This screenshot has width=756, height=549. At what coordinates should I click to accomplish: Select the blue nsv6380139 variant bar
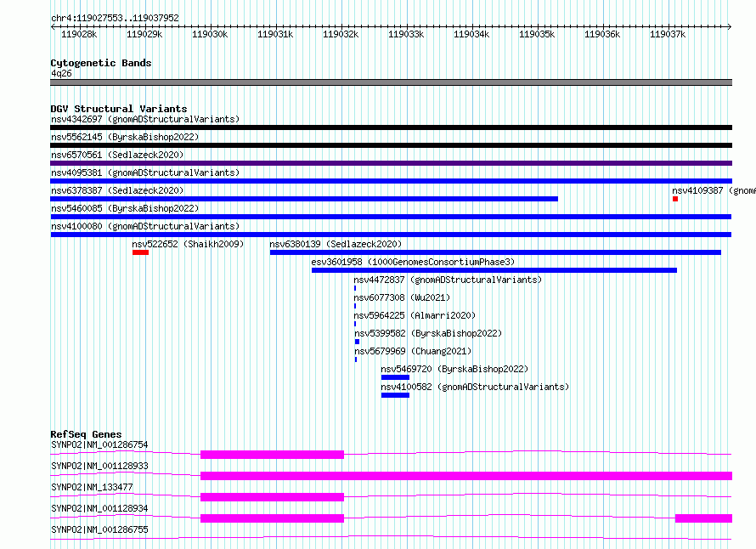495,252
